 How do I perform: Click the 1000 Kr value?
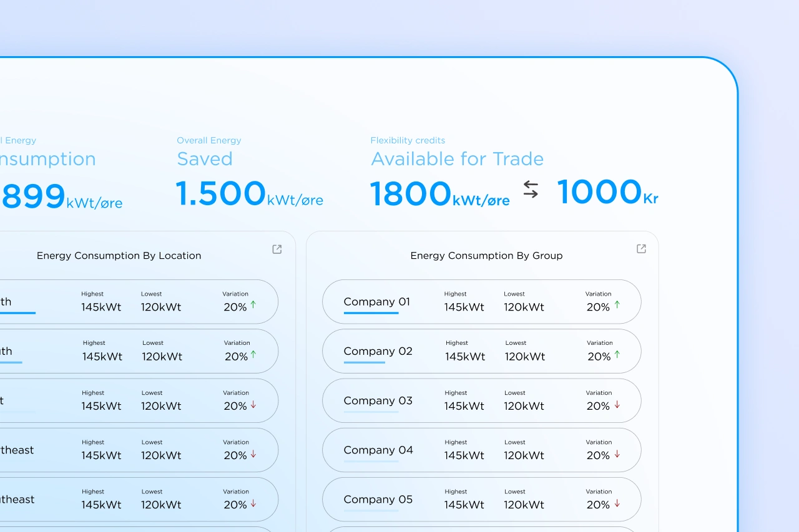[608, 192]
